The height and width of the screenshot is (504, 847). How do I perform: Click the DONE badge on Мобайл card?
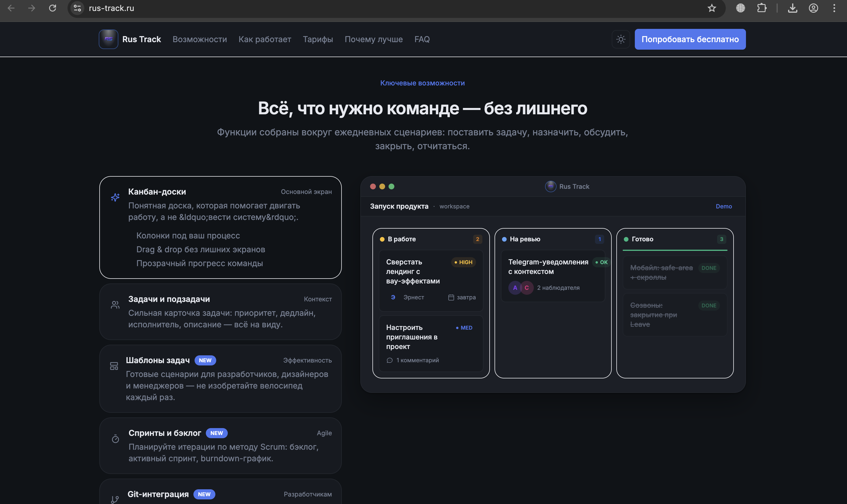[x=709, y=268]
